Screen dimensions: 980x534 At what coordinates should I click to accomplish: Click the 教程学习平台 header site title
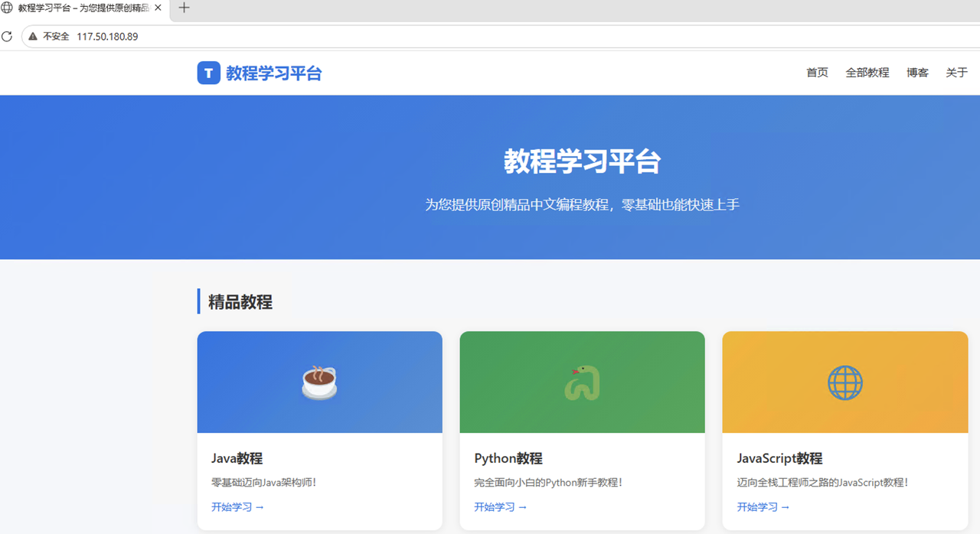pos(274,73)
